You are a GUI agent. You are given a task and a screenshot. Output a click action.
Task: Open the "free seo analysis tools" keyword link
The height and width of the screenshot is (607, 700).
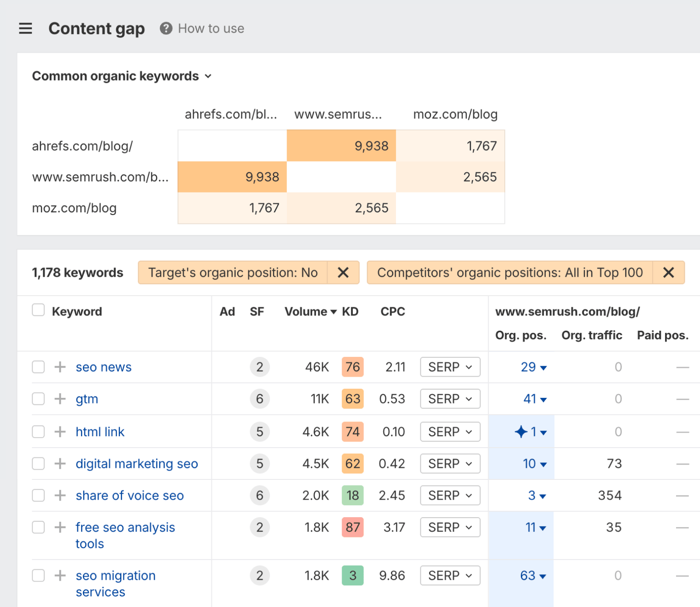[125, 527]
